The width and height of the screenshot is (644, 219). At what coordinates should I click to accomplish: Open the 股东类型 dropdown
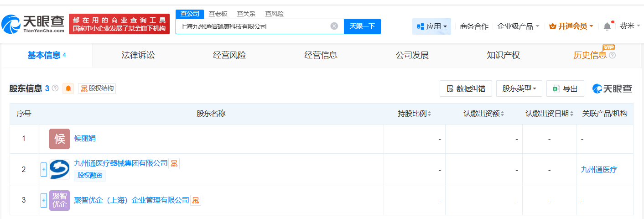point(519,89)
